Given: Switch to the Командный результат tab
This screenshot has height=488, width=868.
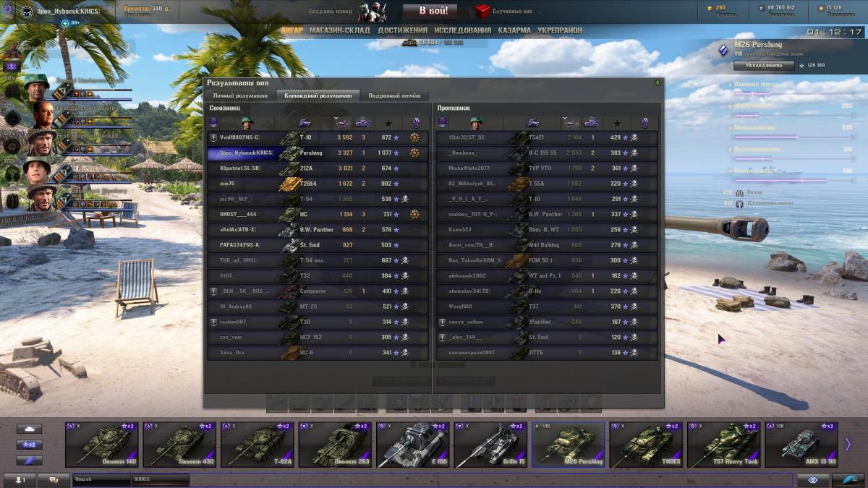Looking at the screenshot, I should pyautogui.click(x=318, y=95).
